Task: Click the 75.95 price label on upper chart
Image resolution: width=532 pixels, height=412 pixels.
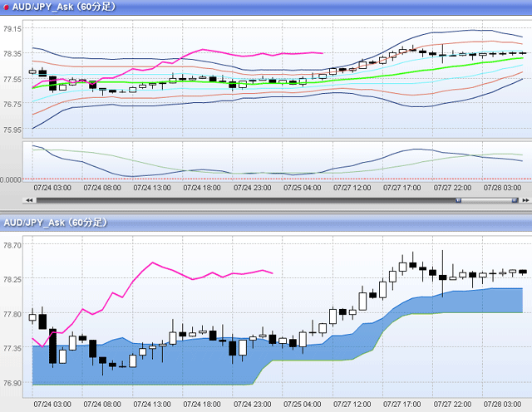Action: coord(12,130)
